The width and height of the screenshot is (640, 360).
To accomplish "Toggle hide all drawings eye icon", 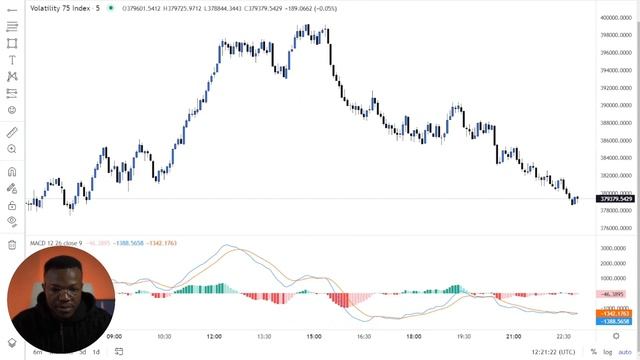I will [12, 222].
